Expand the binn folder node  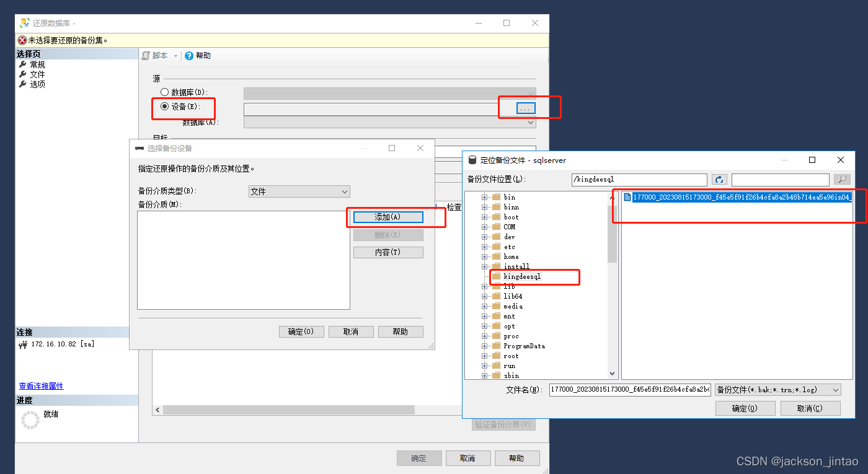click(x=485, y=207)
